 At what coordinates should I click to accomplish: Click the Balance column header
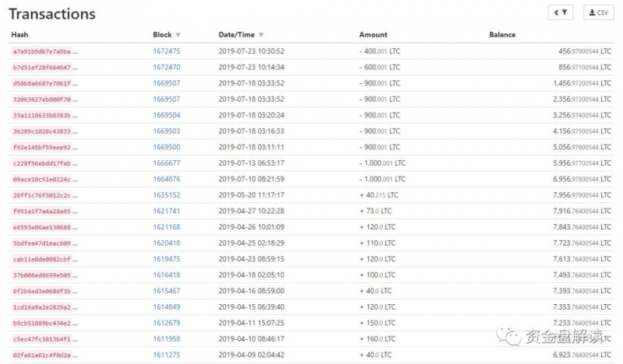point(502,34)
